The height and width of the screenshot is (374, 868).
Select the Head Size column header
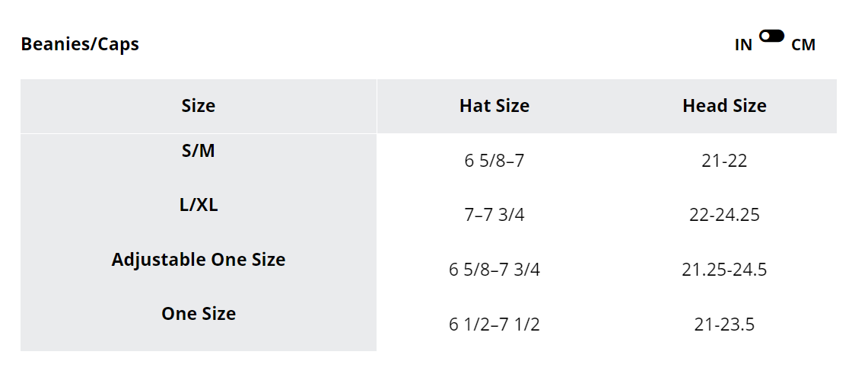(724, 106)
